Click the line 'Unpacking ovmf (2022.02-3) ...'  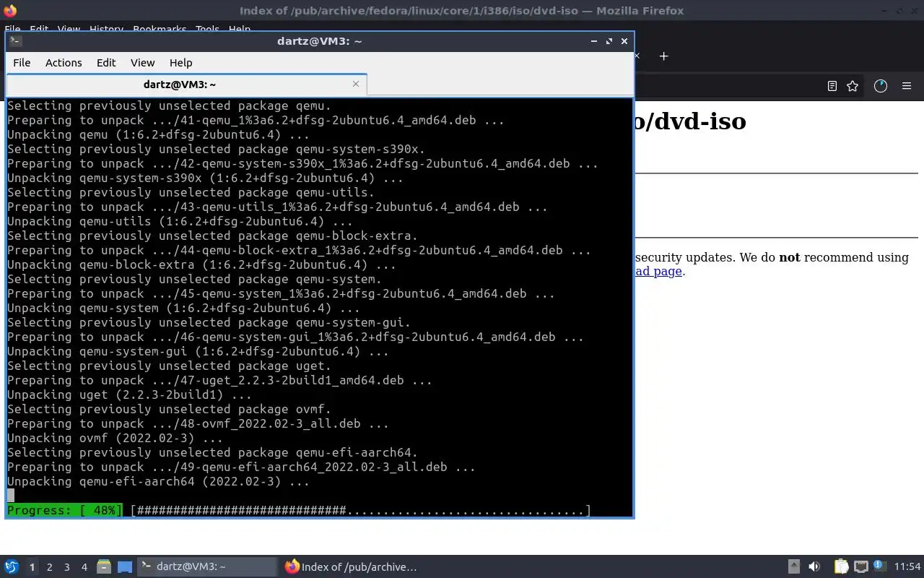click(x=115, y=439)
